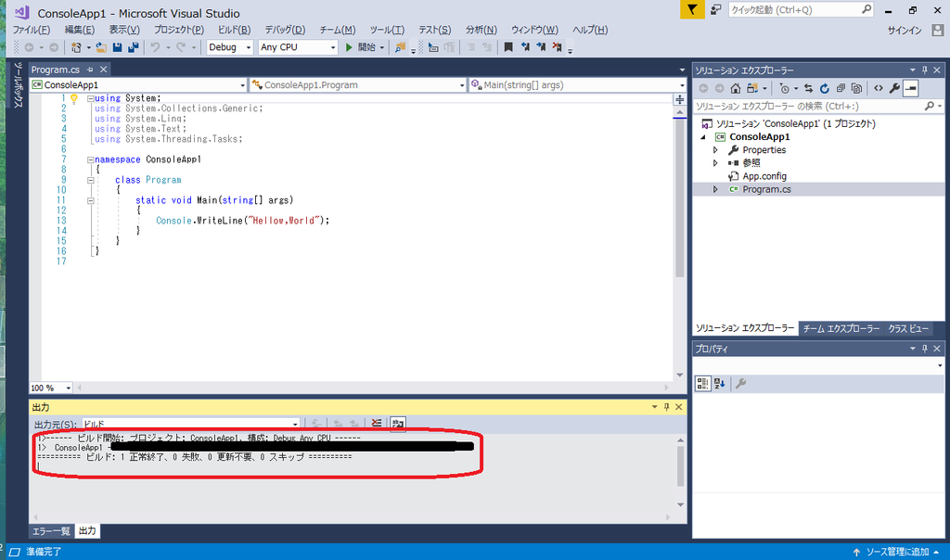Expand the Properties node in Solution Explorer
Image resolution: width=950 pixels, height=560 pixels.
[x=715, y=149]
